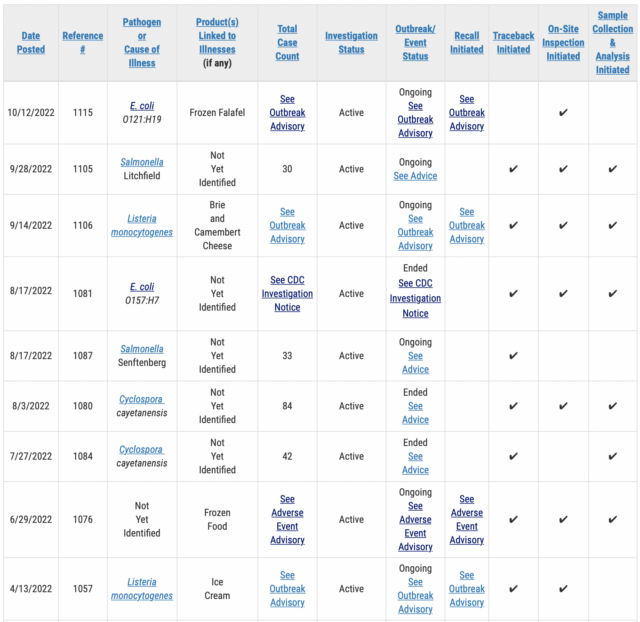Select reference number 1057 cell
640x622 pixels.
pos(82,589)
